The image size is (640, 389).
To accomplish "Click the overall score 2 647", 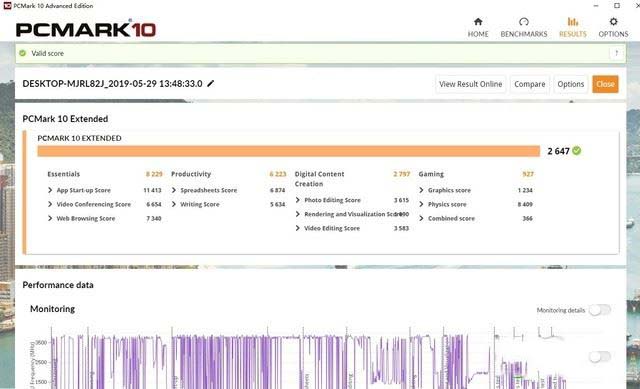I will [558, 151].
